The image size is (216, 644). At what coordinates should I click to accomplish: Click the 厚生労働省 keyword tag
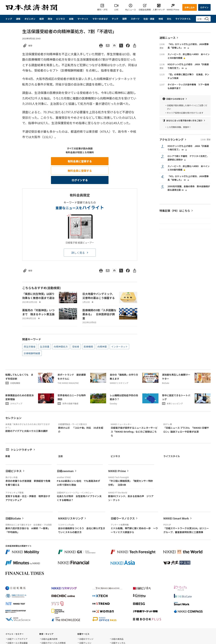click(x=30, y=347)
